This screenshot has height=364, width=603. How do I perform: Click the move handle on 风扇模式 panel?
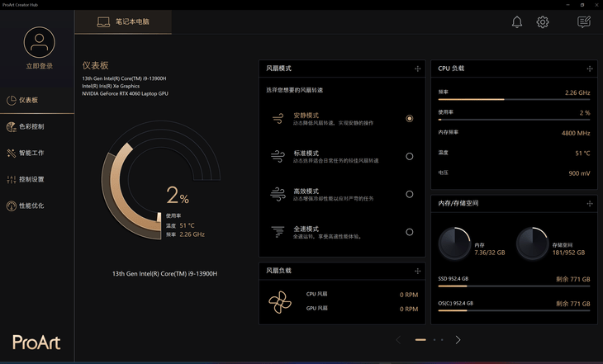click(x=418, y=69)
